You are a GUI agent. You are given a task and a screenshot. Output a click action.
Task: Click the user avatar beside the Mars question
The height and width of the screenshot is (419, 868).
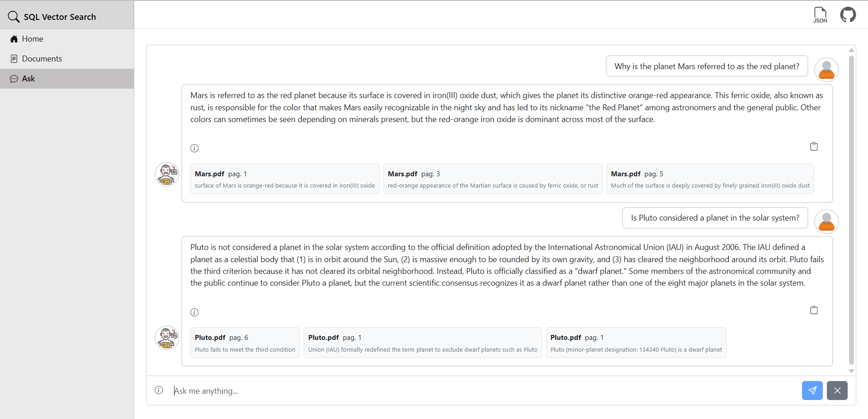pyautogui.click(x=826, y=69)
